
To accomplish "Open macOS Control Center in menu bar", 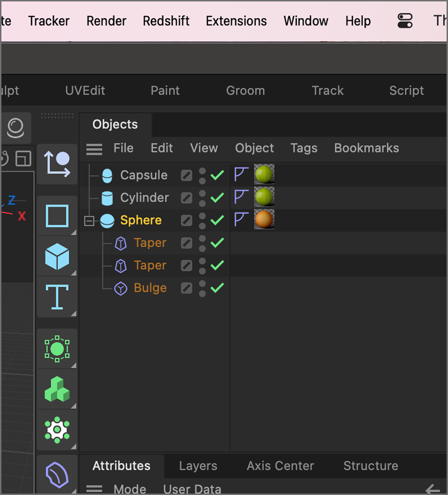I will [405, 21].
